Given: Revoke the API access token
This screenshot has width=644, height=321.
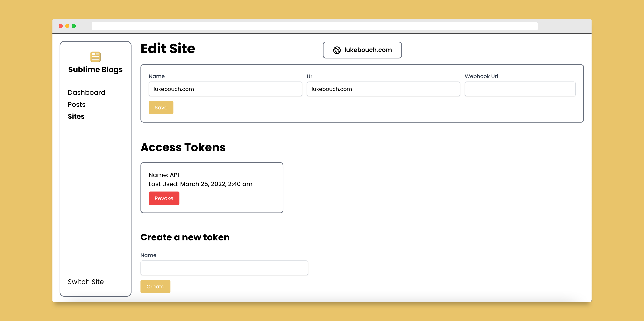Looking at the screenshot, I should [x=164, y=198].
